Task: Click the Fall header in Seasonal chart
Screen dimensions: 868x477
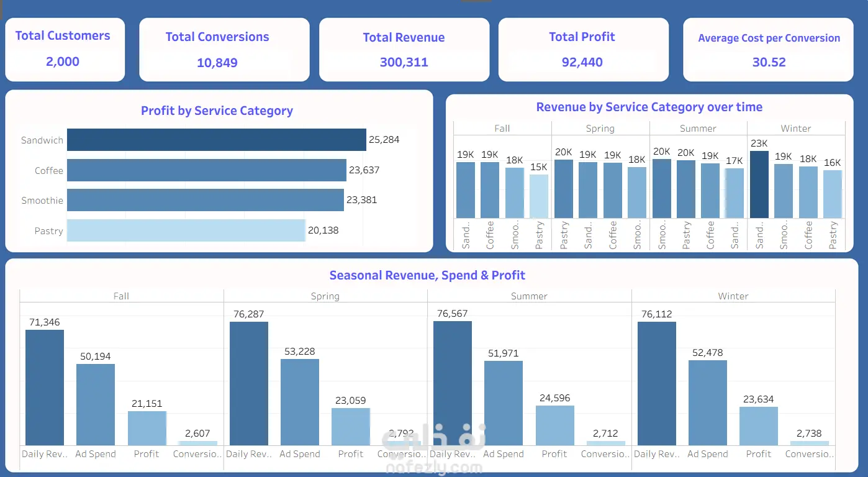Action: [121, 296]
